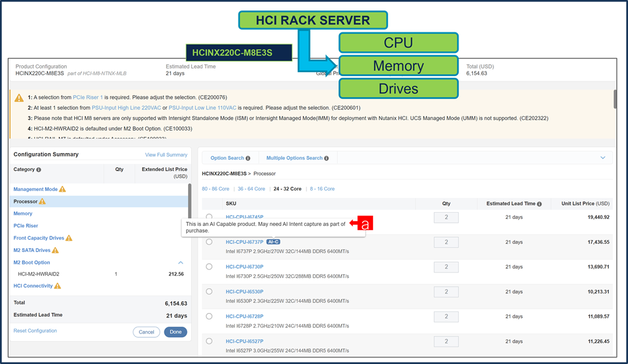The width and height of the screenshot is (628, 364).
Task: Click the warning icon beside Management Mode
Action: point(62,189)
